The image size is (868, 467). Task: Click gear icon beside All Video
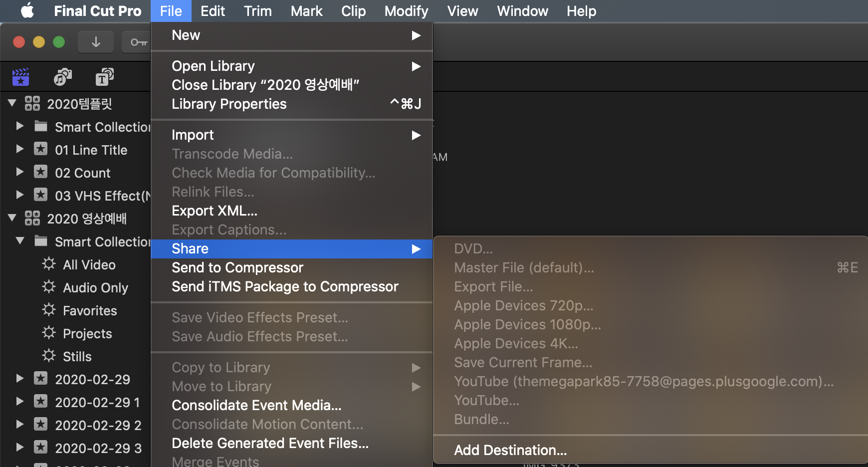(x=49, y=263)
